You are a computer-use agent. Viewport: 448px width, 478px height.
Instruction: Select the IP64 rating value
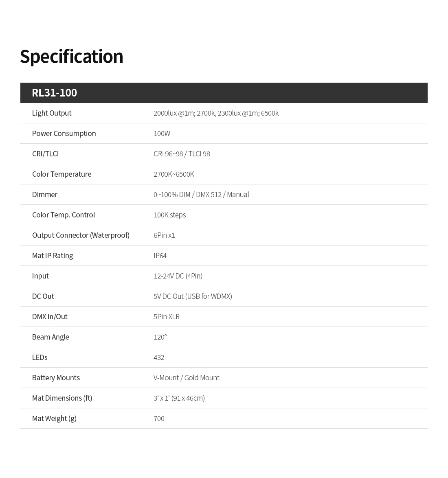160,255
